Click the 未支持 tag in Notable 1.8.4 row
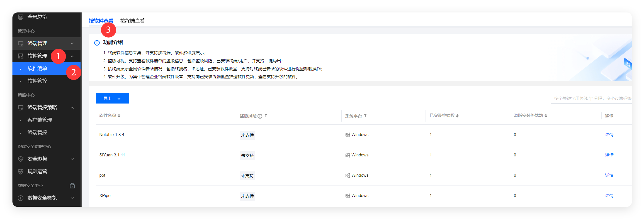Image resolution: width=644 pixels, height=219 pixels. [x=247, y=135]
